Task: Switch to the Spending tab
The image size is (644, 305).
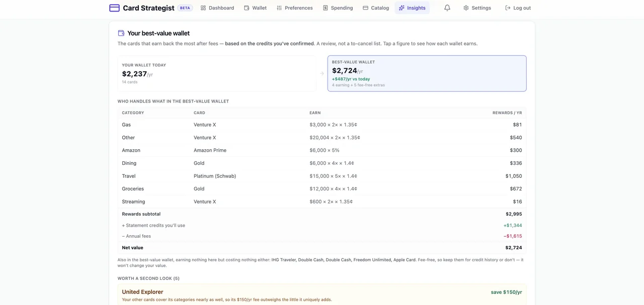Action: click(x=338, y=8)
